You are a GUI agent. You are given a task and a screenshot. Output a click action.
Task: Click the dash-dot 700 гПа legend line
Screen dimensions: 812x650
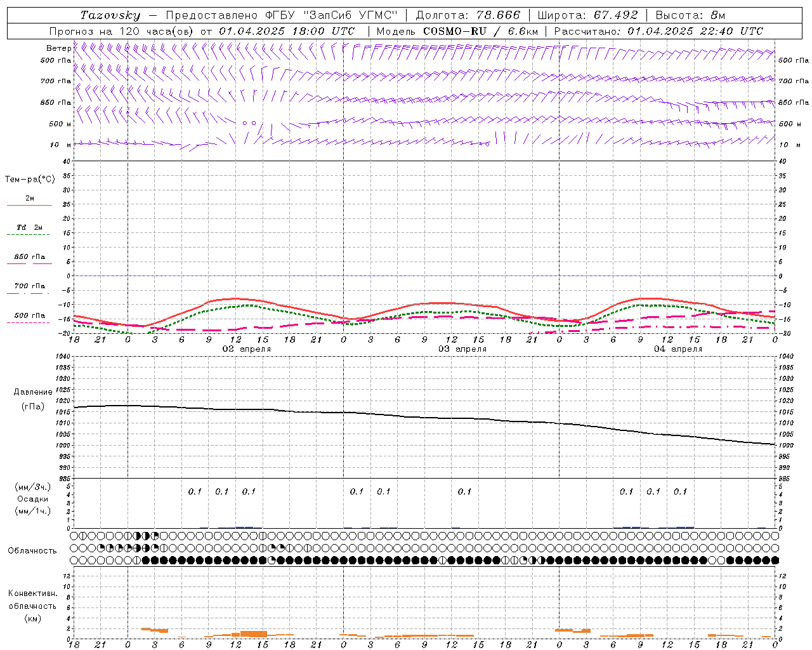pyautogui.click(x=28, y=293)
